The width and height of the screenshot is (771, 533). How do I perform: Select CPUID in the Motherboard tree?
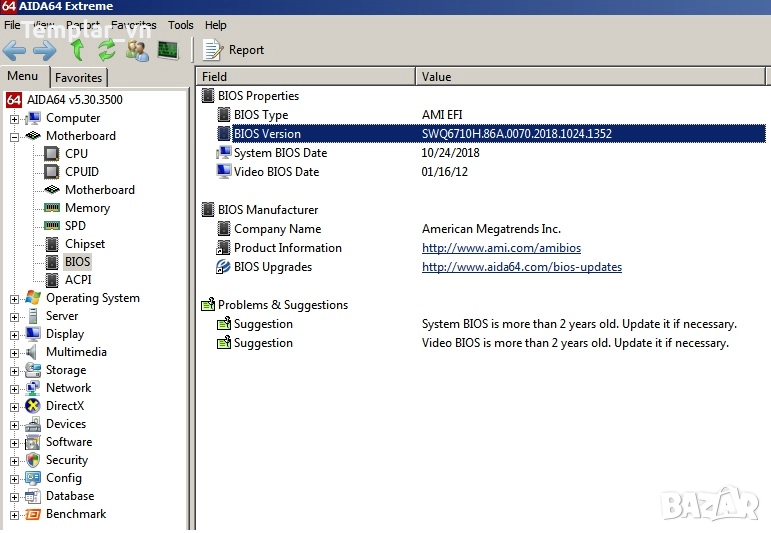pos(81,172)
